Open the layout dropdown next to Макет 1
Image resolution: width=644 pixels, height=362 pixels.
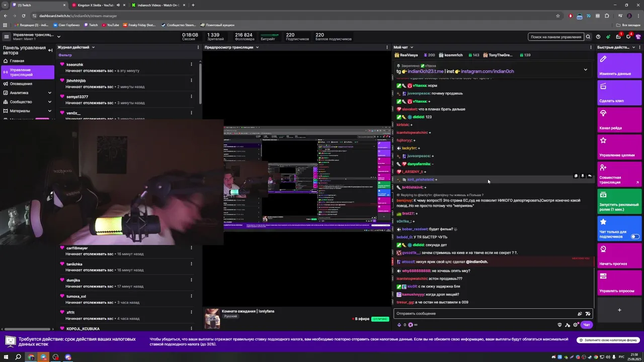59,37
